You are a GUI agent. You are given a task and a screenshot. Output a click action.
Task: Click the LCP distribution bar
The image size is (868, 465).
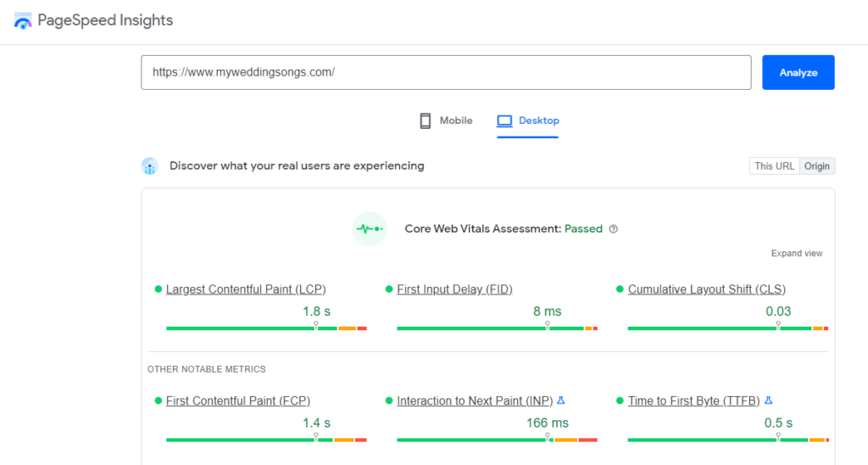click(x=266, y=328)
